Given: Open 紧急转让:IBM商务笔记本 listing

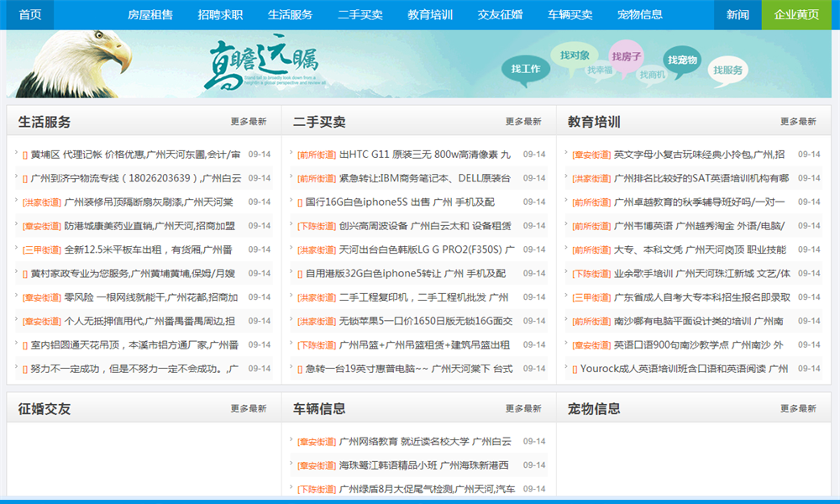Looking at the screenshot, I should pos(425,178).
